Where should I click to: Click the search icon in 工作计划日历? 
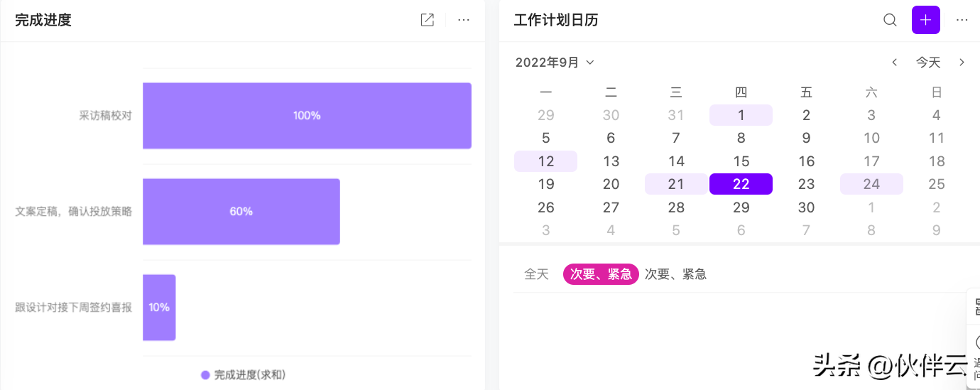[890, 20]
